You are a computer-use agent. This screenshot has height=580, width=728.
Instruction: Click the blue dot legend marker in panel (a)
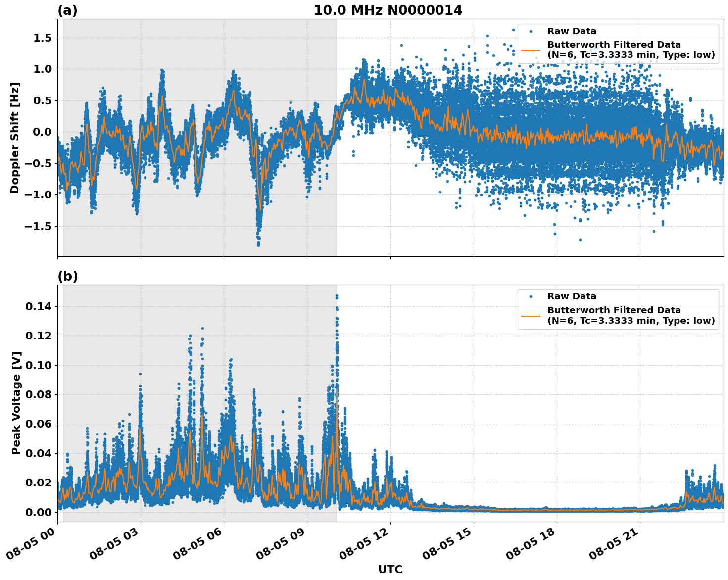tap(531, 31)
